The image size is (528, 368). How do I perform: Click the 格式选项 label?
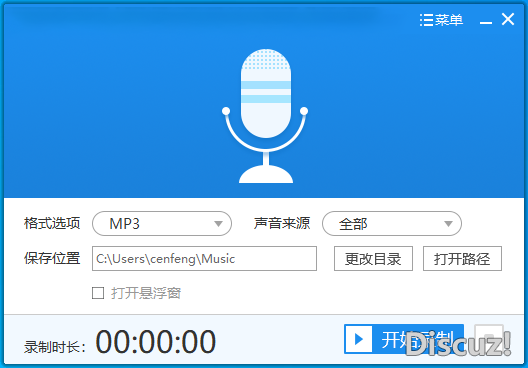click(x=52, y=223)
